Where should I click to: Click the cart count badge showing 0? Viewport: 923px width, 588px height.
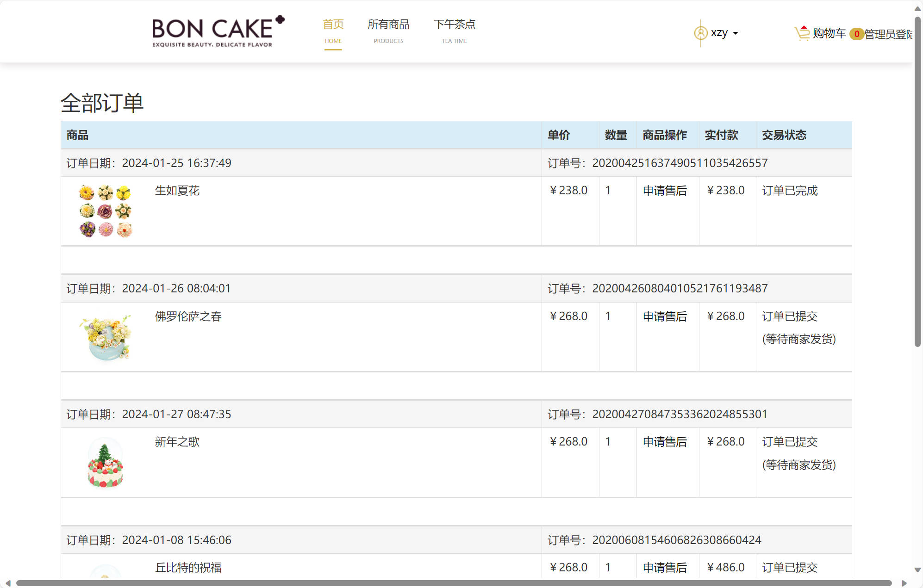coord(856,34)
